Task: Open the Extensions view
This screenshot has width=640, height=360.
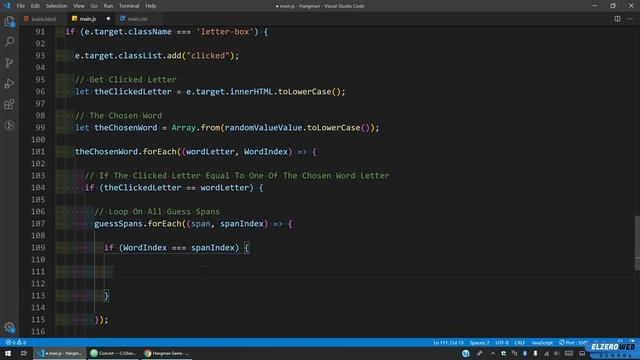Action: coord(9,104)
